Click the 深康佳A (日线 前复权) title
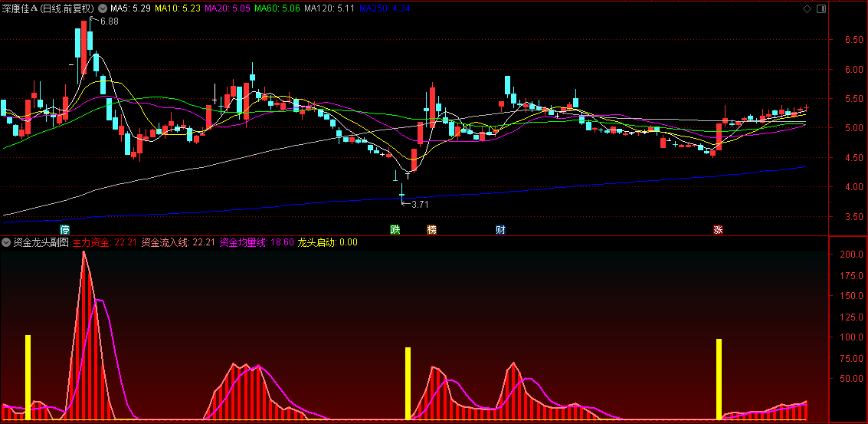 click(47, 8)
